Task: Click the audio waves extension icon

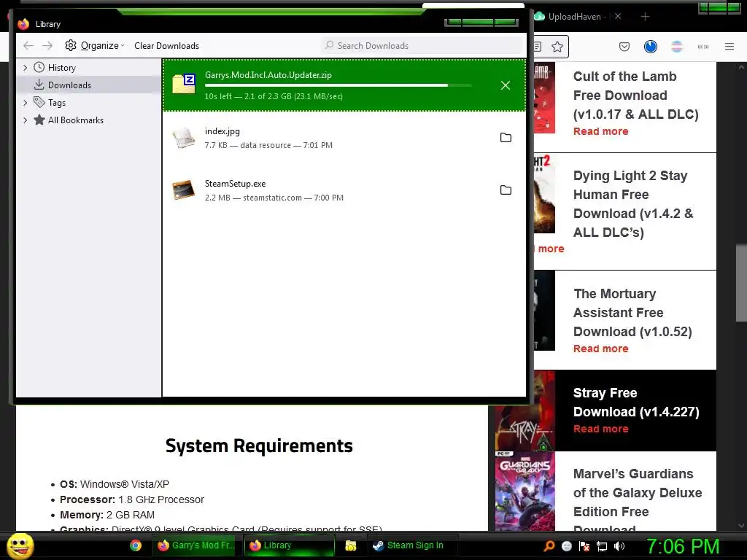Action: [703, 47]
